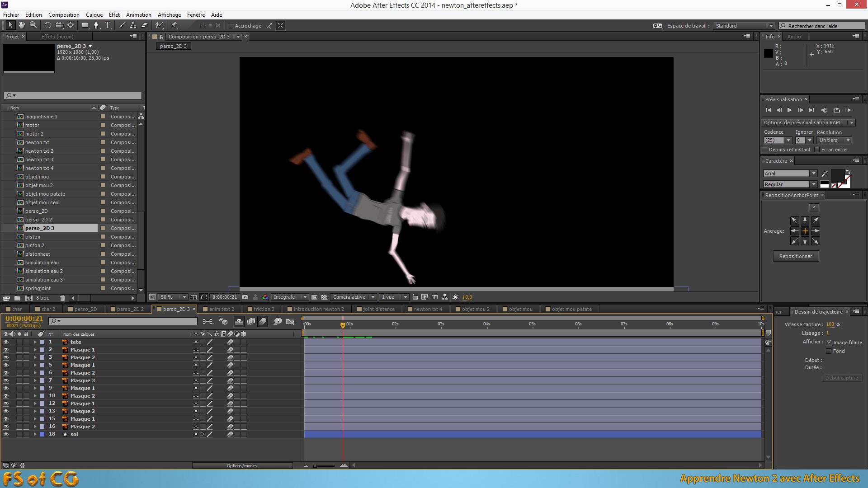Open the Animation menu in menu bar
Image resolution: width=868 pixels, height=488 pixels.
[138, 14]
